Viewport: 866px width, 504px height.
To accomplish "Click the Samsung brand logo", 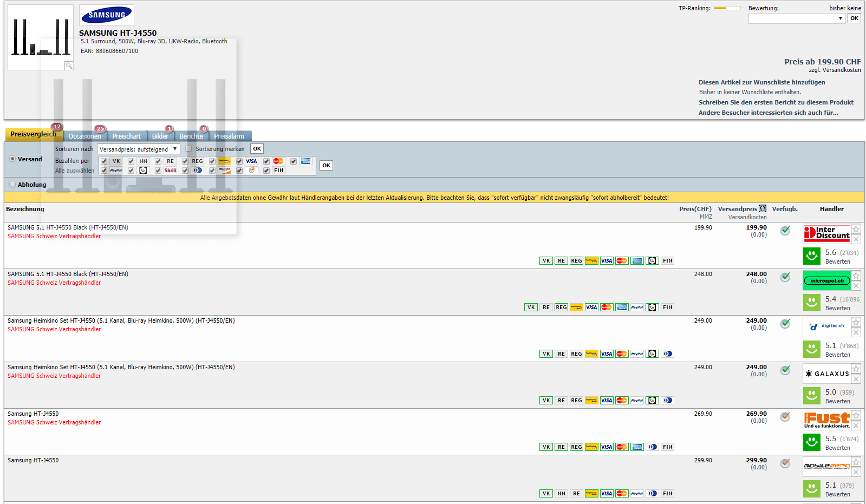I will coord(107,15).
